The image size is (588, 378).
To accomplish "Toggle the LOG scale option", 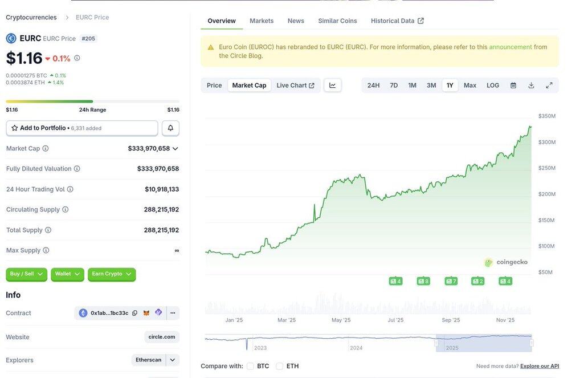I will (493, 86).
